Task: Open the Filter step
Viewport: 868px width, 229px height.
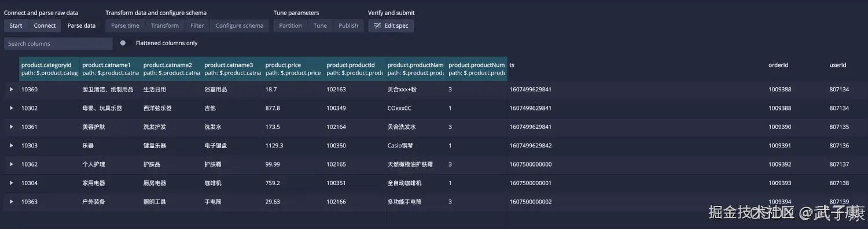Action: tap(197, 25)
